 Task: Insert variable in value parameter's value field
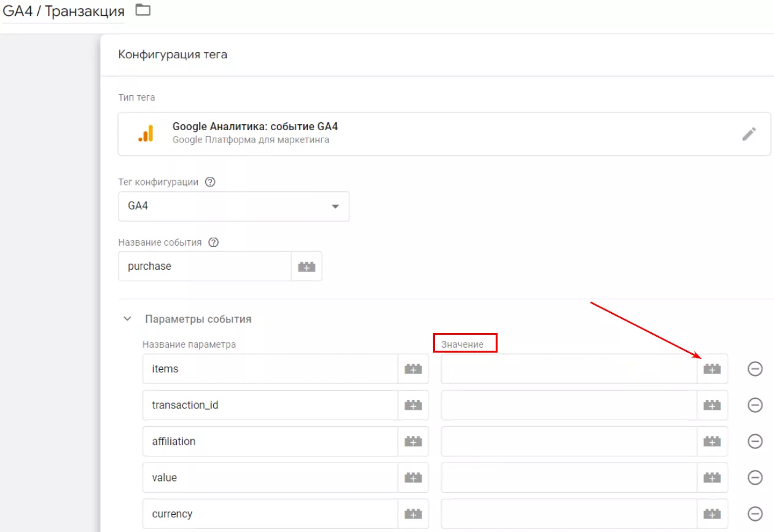click(712, 477)
